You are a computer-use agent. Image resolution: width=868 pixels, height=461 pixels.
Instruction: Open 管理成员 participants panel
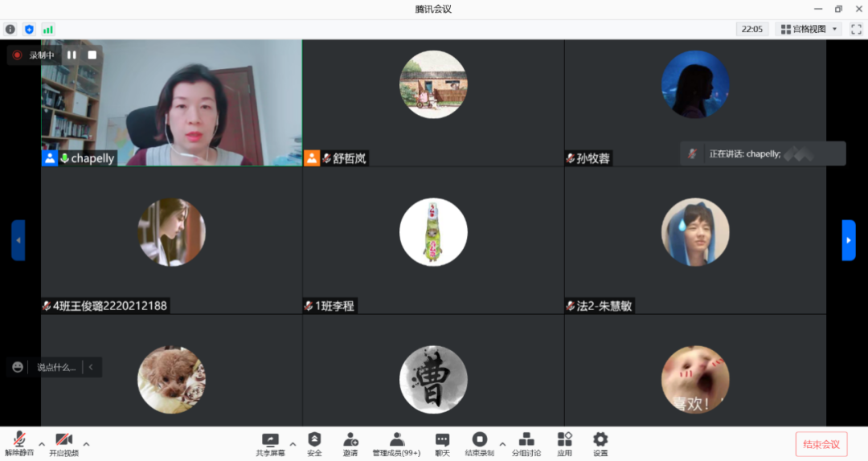click(x=396, y=443)
